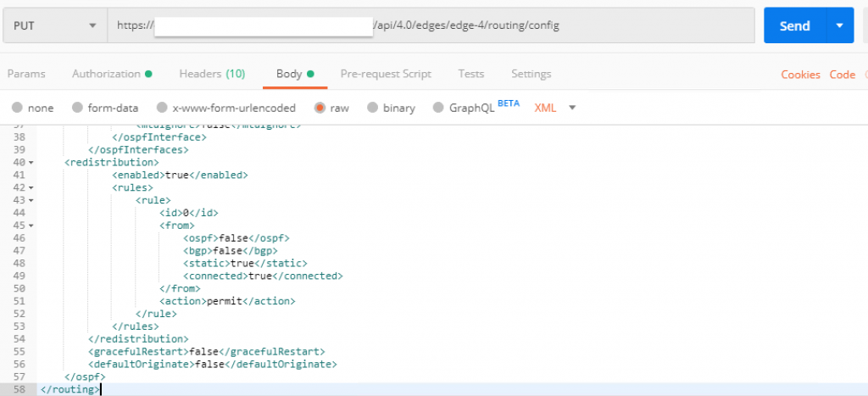The image size is (868, 396).
Task: Open the Pre-request Script tab
Action: coord(386,74)
